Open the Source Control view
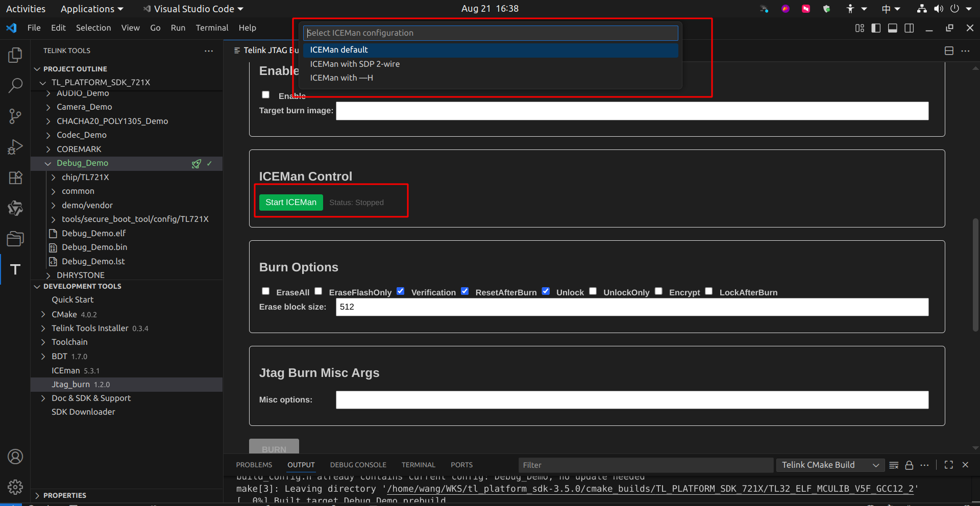Image resolution: width=980 pixels, height=506 pixels. pos(15,116)
